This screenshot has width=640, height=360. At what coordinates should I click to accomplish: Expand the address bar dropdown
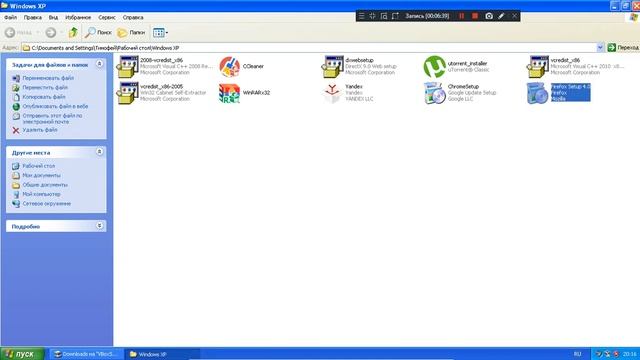click(600, 47)
